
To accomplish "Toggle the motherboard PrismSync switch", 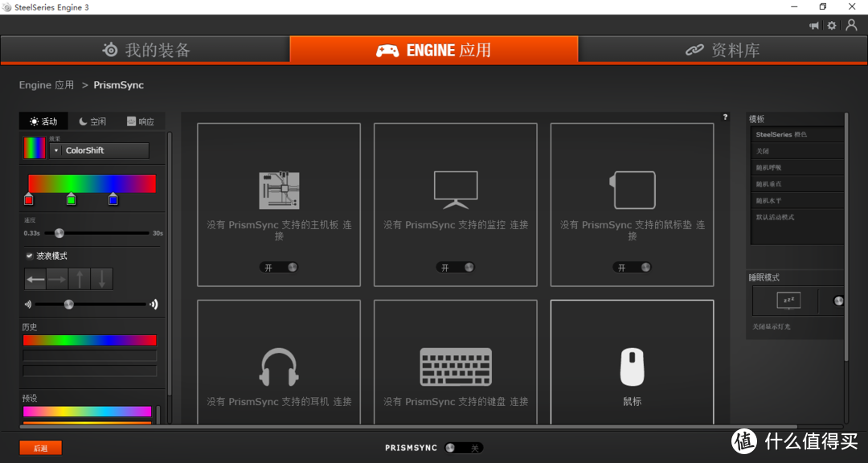I will point(279,268).
